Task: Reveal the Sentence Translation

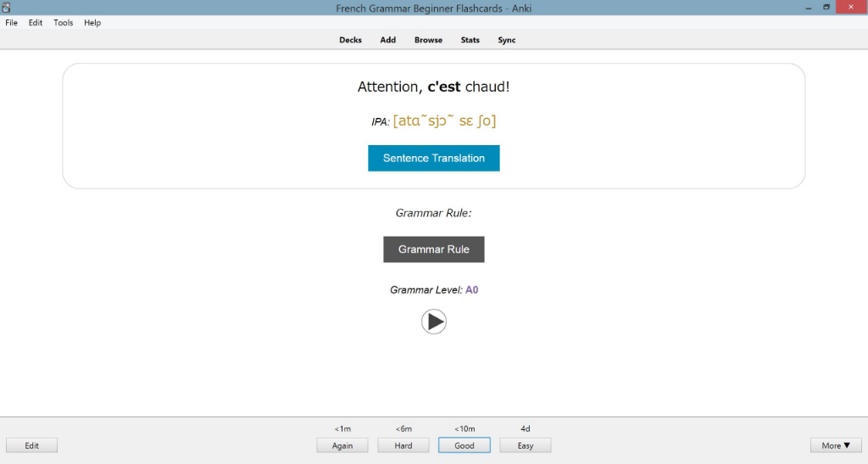Action: [x=433, y=159]
